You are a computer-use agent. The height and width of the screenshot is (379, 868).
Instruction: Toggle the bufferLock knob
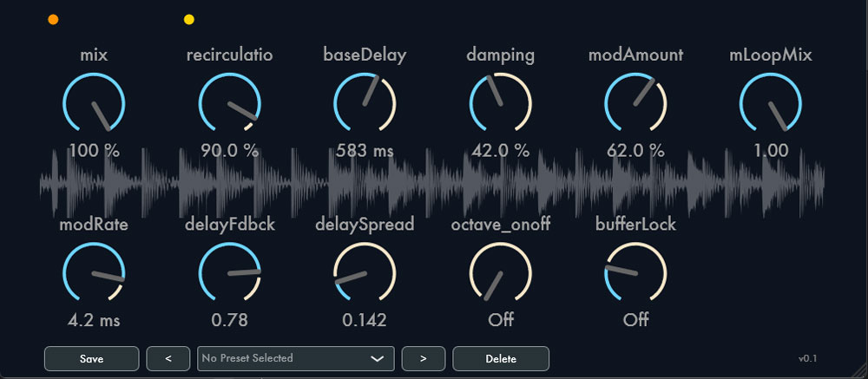pos(635,273)
